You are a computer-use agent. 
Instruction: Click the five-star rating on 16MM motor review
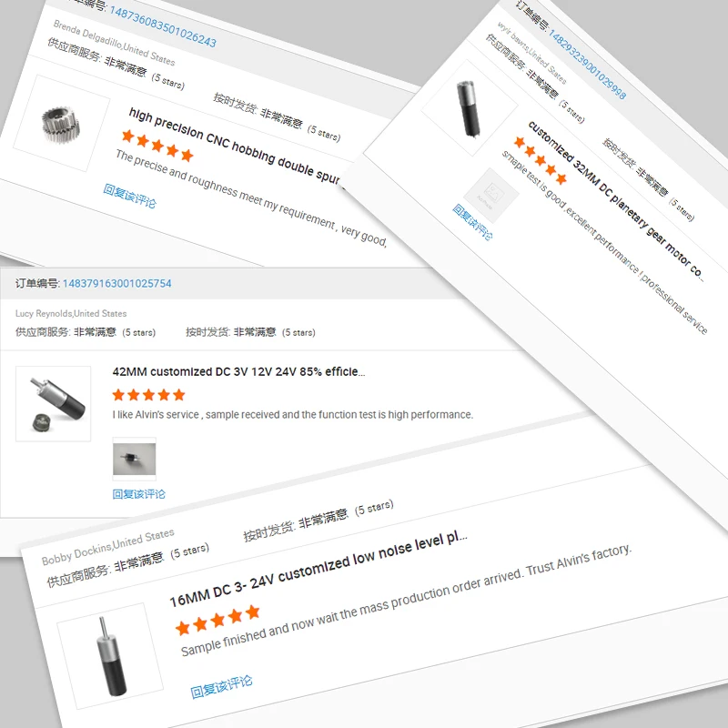(x=217, y=620)
